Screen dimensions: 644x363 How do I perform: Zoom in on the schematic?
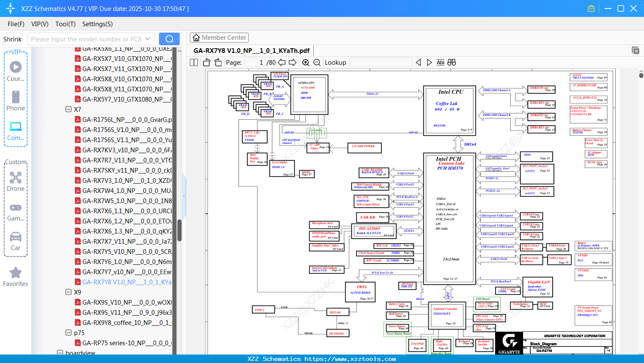306,62
